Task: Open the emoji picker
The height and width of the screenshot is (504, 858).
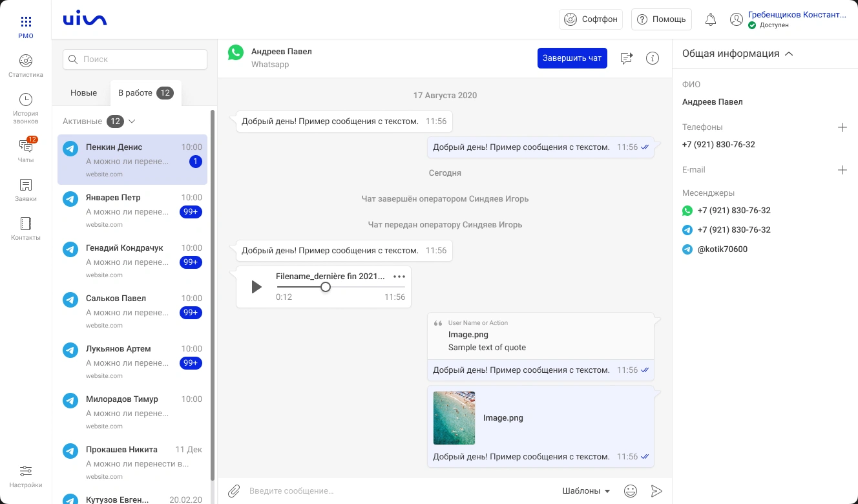Action: (x=631, y=491)
